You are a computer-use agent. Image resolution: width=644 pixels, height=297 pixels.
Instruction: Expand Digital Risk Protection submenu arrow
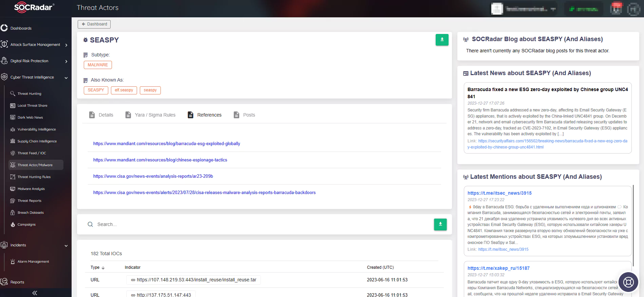click(66, 62)
